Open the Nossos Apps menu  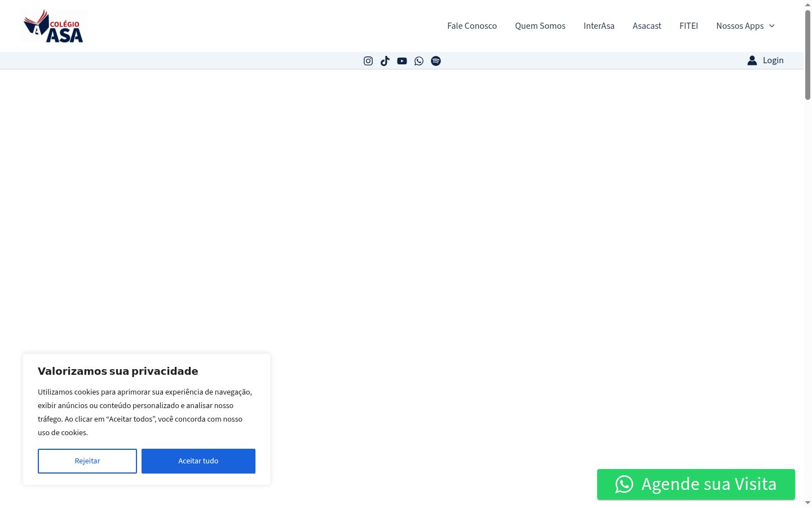(x=740, y=26)
